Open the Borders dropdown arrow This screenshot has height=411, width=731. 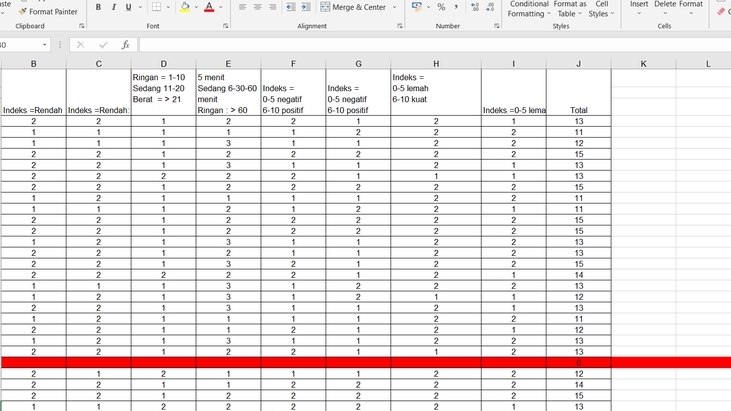168,7
